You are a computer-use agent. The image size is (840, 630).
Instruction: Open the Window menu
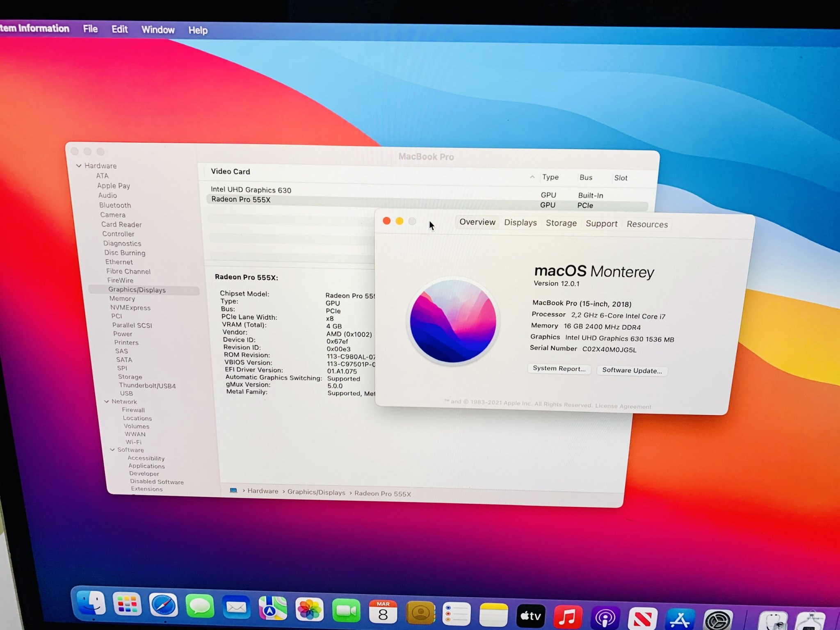(158, 30)
